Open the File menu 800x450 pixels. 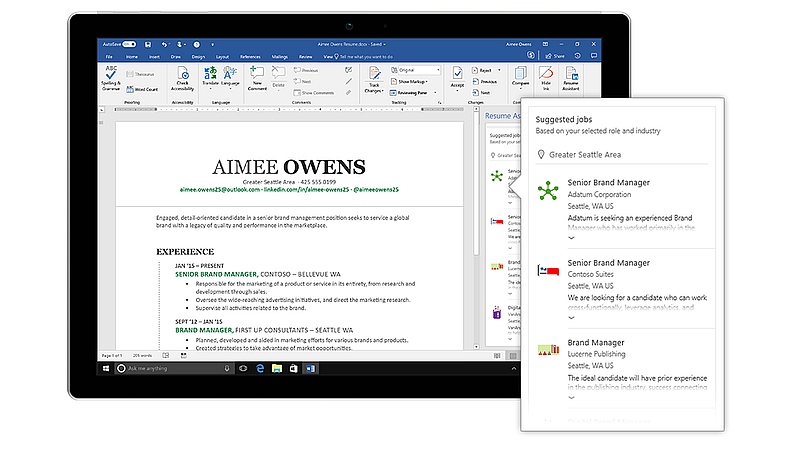(109, 57)
